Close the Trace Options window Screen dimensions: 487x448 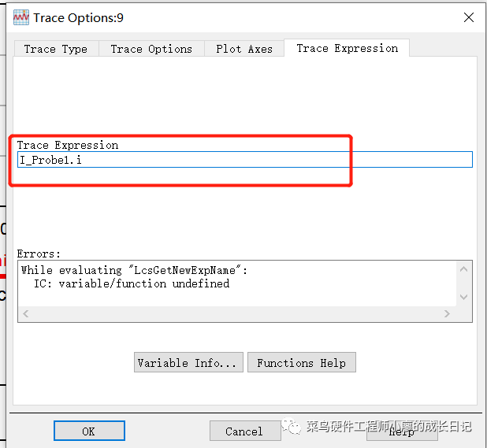pos(469,17)
